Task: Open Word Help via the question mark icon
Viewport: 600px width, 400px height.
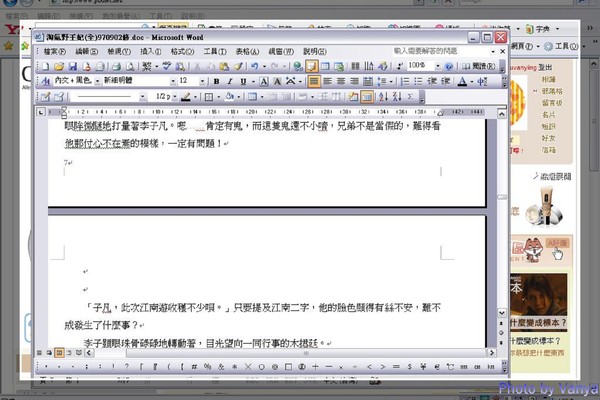Action: coord(449,67)
